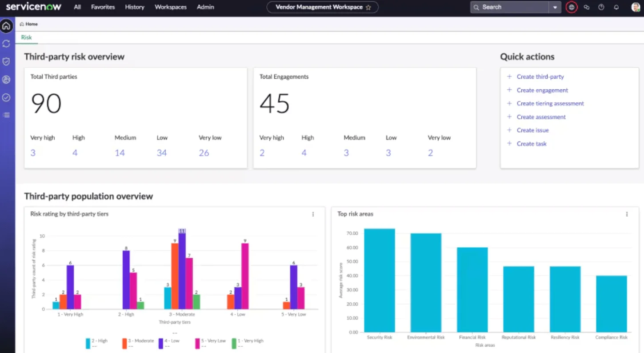Click Create tiering assessment link
Screen dimensions: 644x353
(x=550, y=103)
